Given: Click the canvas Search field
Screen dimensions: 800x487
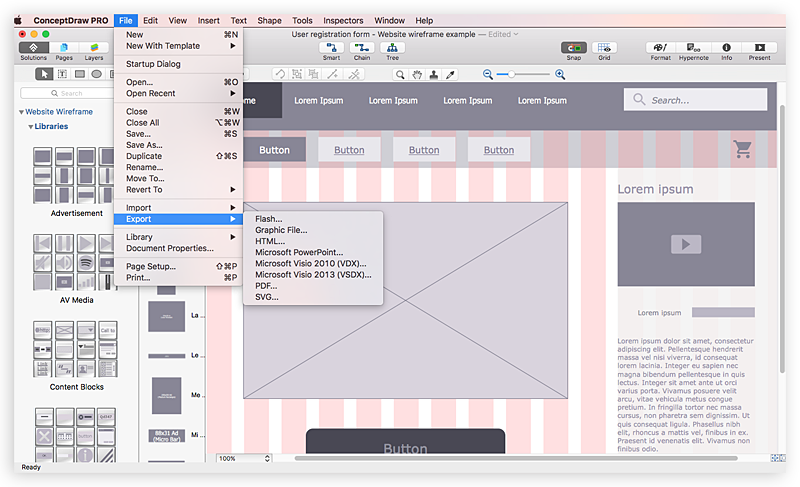Looking at the screenshot, I should pyautogui.click(x=695, y=99).
